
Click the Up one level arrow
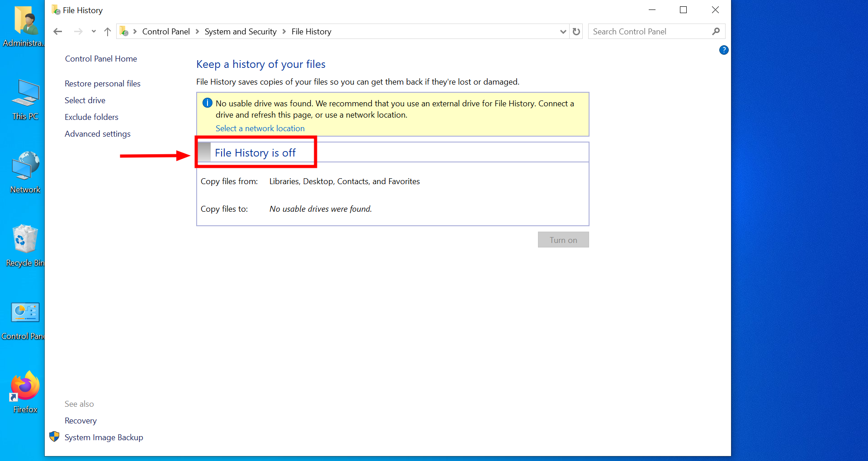pos(107,31)
